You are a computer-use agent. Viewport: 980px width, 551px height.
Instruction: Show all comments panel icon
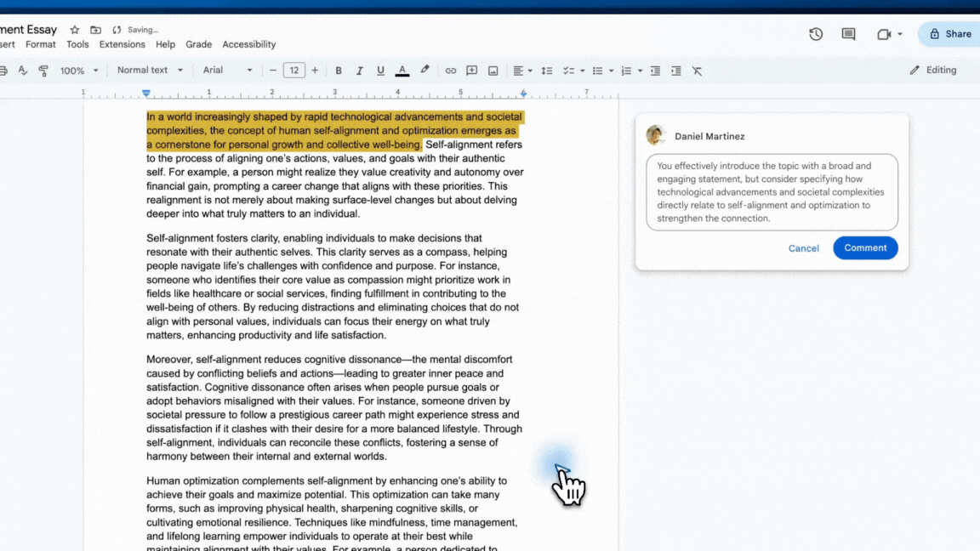848,34
